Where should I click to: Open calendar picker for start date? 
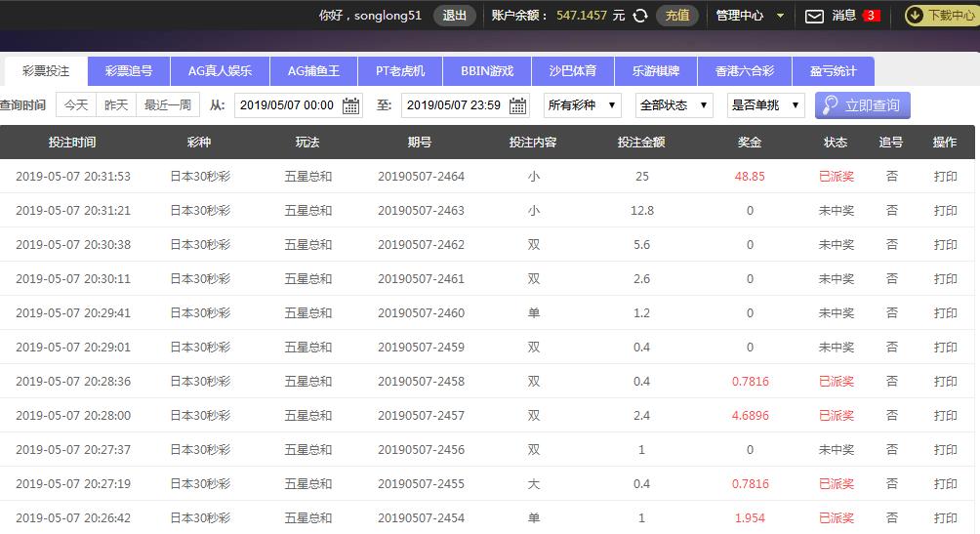350,105
